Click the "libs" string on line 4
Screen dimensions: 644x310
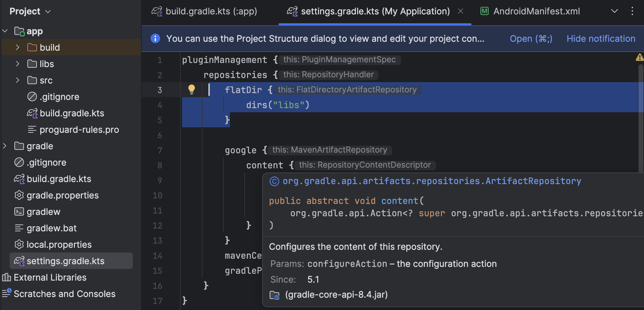click(x=288, y=105)
